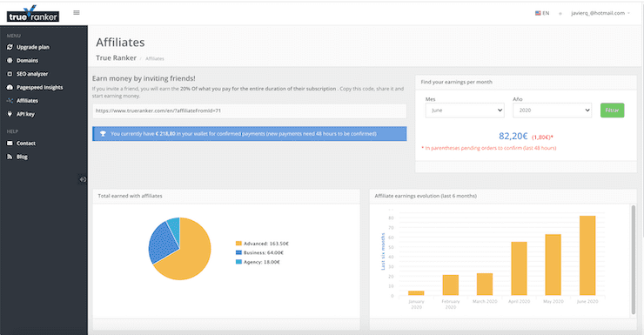
Task: Click True Ranker breadcrumb link
Action: pos(117,58)
